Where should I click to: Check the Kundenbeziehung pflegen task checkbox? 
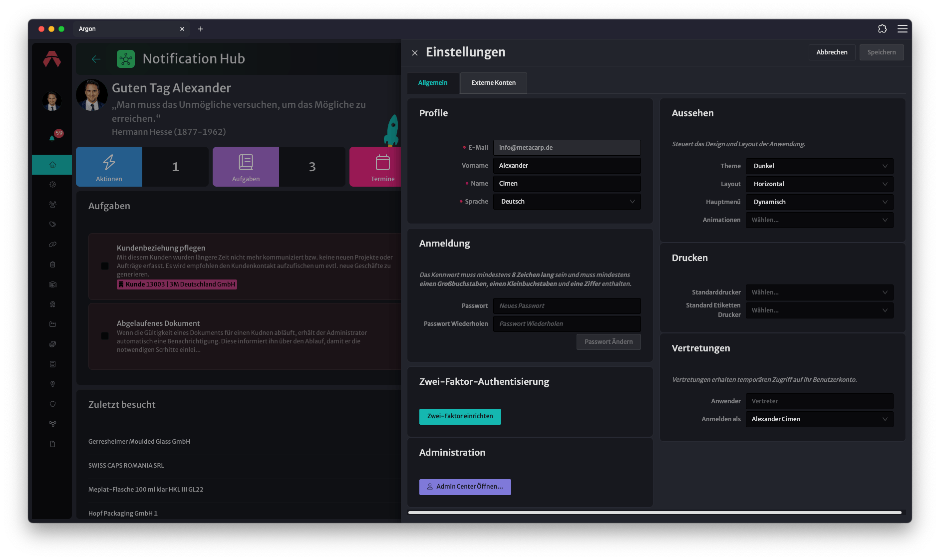pos(105,266)
